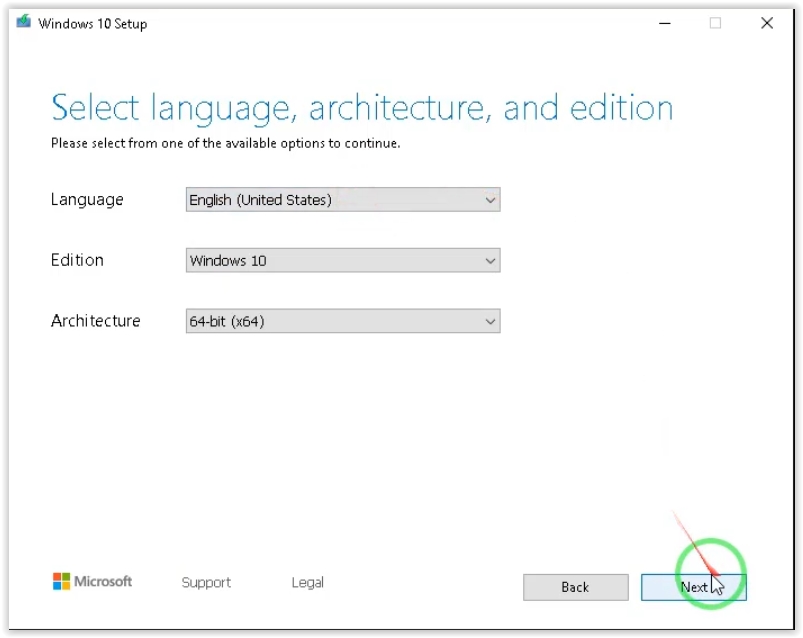
Task: Click the Microsoft logo
Action: pyautogui.click(x=92, y=581)
